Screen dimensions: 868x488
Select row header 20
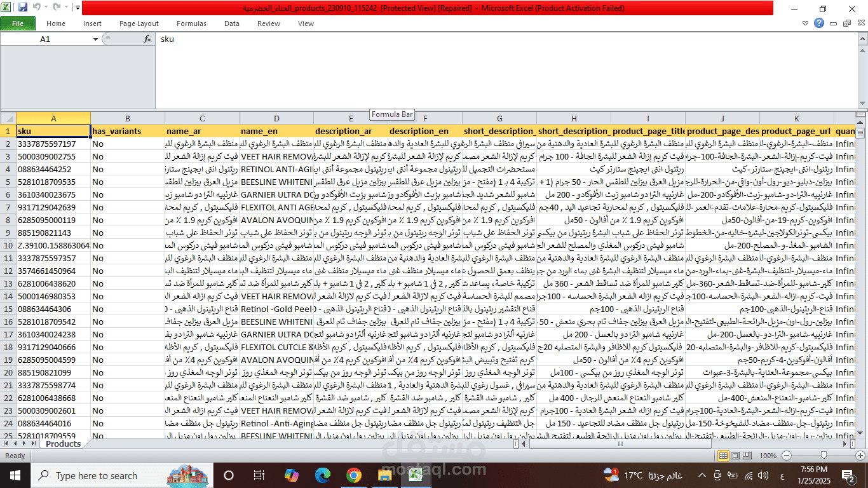(8, 372)
